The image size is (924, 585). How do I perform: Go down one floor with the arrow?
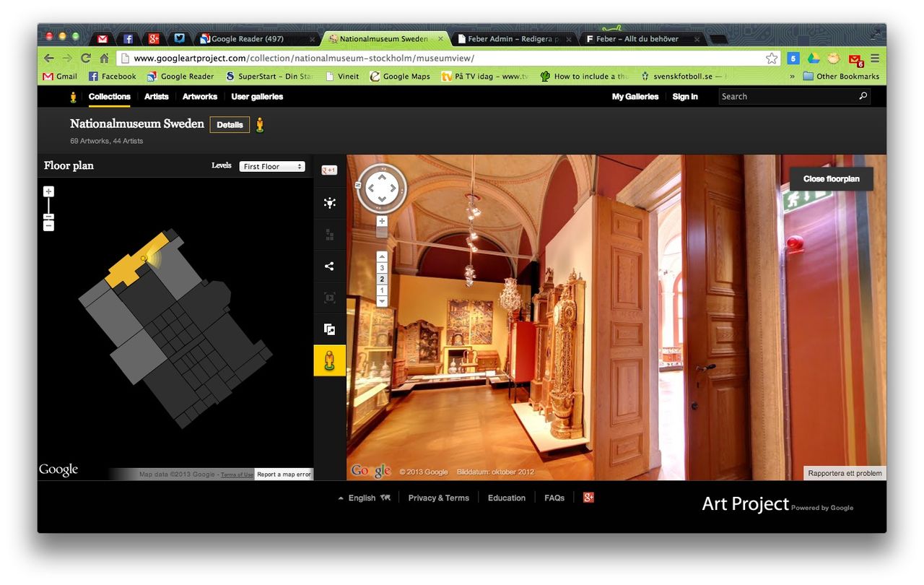382,301
